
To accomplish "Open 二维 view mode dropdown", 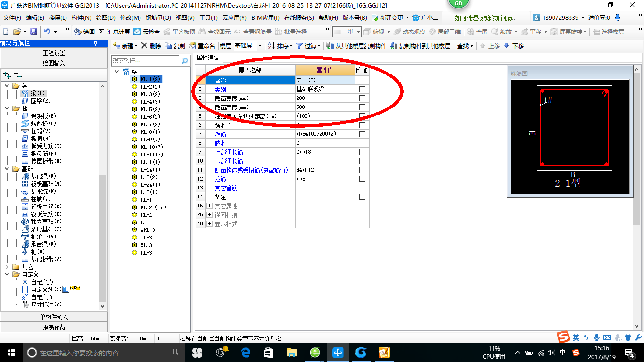I will (x=347, y=32).
